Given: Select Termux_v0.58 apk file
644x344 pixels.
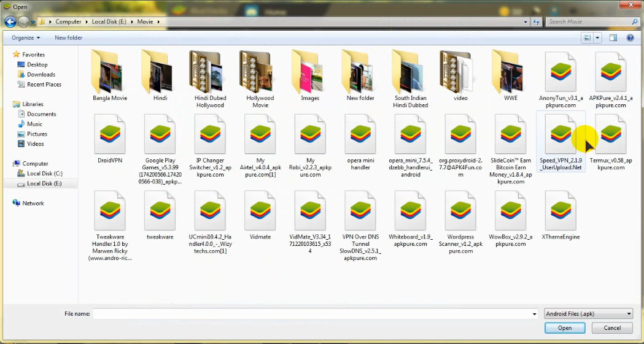Looking at the screenshot, I should point(611,142).
